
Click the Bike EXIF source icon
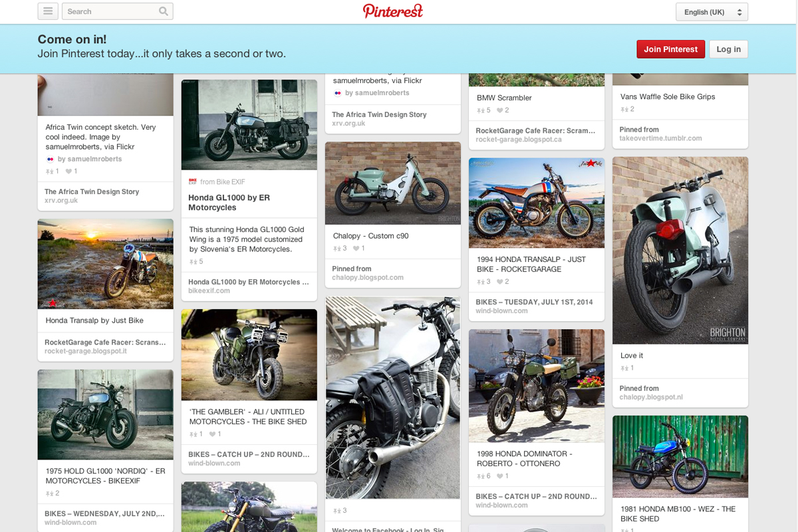point(193,182)
